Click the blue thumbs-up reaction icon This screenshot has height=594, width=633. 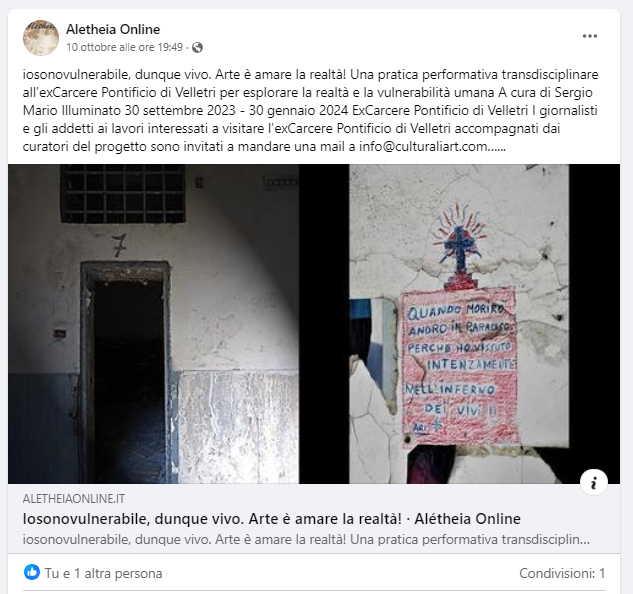(32, 572)
